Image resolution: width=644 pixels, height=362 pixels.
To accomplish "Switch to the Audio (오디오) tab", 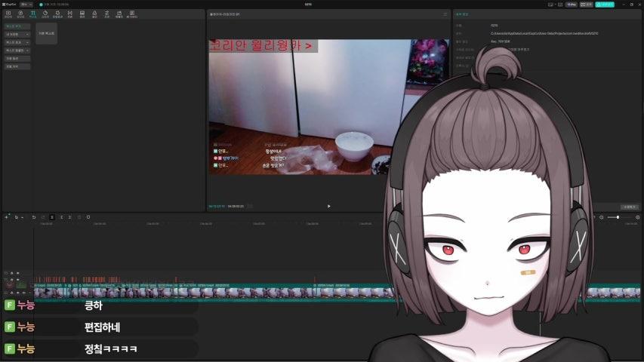I will tap(20, 14).
